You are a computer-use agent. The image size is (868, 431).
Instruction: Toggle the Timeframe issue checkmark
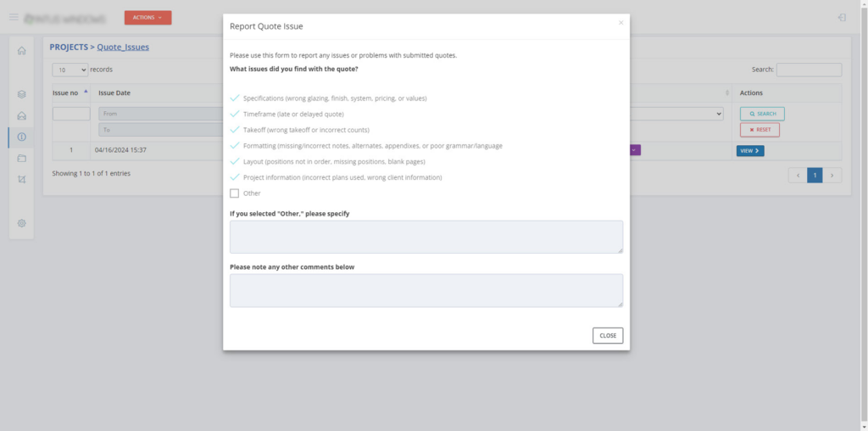pos(235,114)
